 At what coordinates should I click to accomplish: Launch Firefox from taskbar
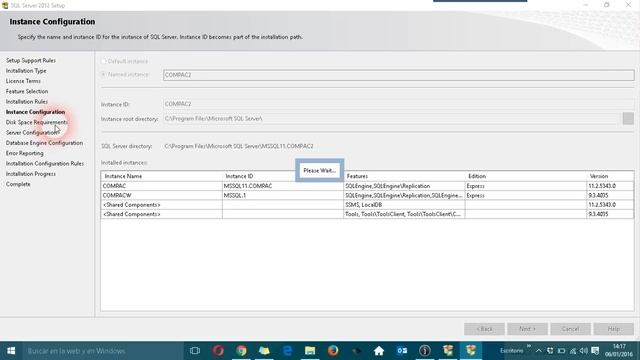333,351
